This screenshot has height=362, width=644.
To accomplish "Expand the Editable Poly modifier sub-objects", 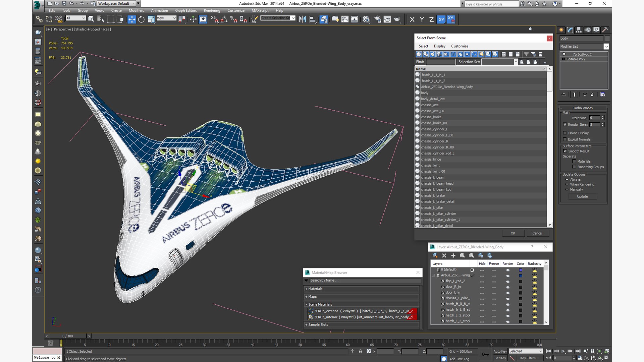I will point(563,59).
